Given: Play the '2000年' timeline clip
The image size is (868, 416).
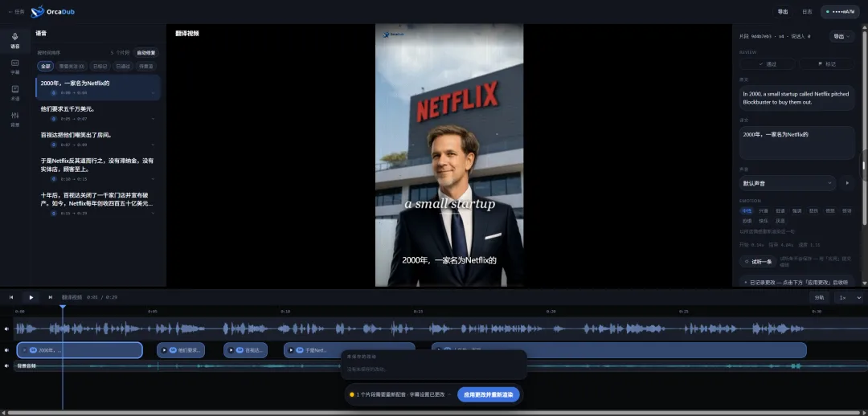Looking at the screenshot, I should click(x=24, y=350).
